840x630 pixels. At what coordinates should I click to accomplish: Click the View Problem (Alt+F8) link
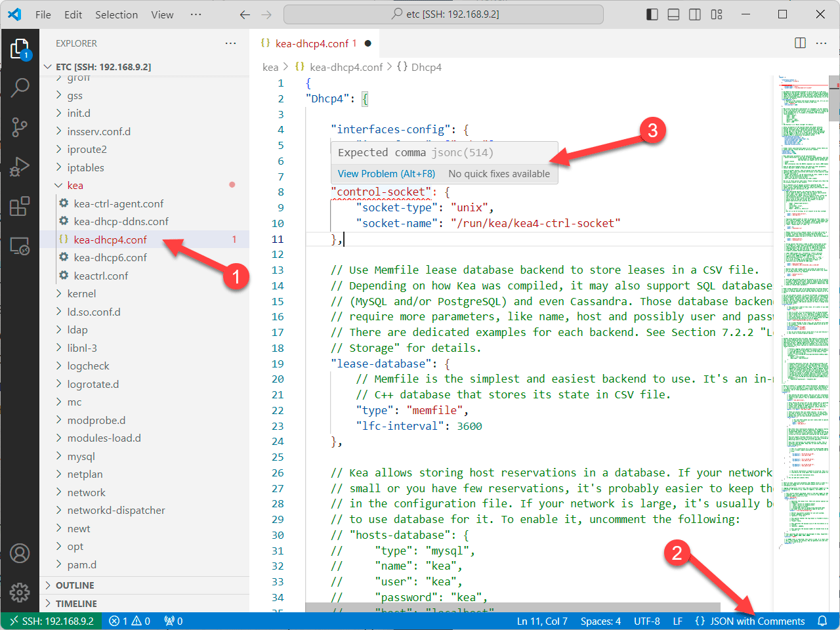tap(386, 174)
